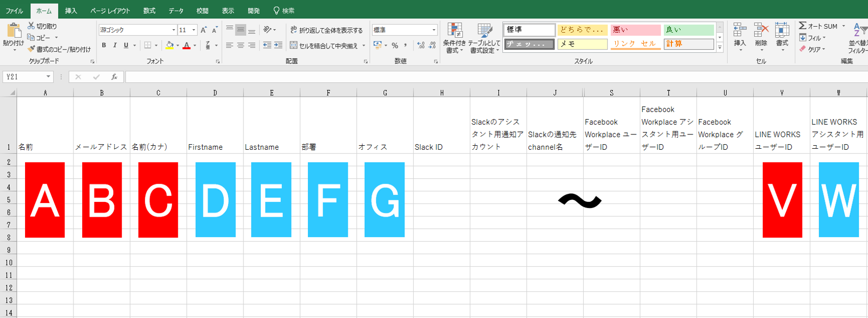Click column header S
Viewport: 868px width, 318px height.
click(x=612, y=93)
